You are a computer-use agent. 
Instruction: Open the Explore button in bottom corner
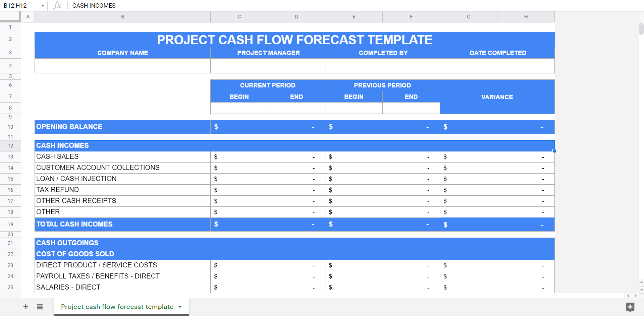(x=630, y=307)
